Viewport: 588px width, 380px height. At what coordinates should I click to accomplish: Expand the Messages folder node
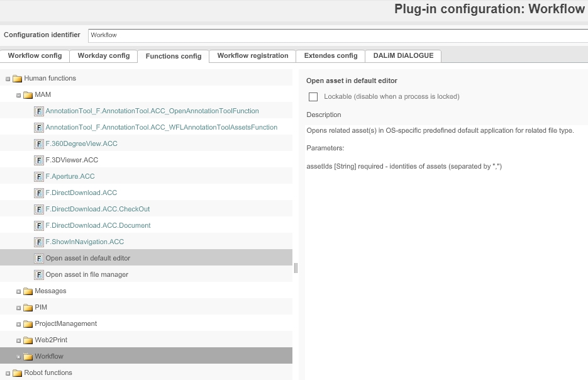(19, 291)
